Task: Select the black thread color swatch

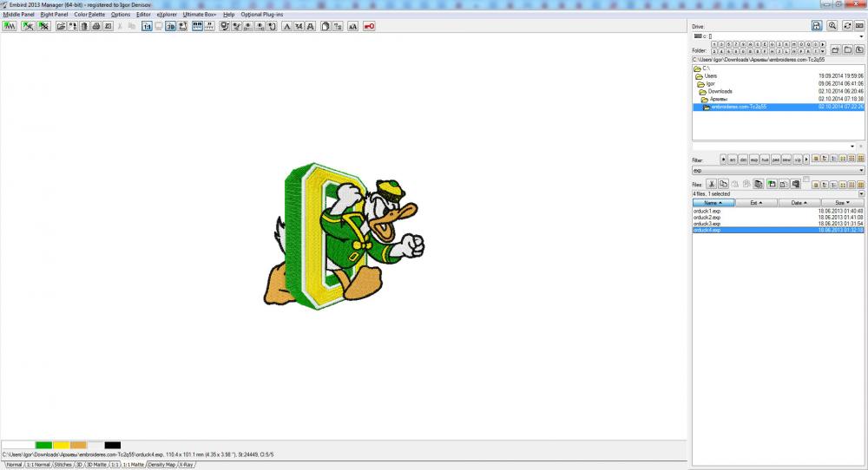Action: (112, 445)
